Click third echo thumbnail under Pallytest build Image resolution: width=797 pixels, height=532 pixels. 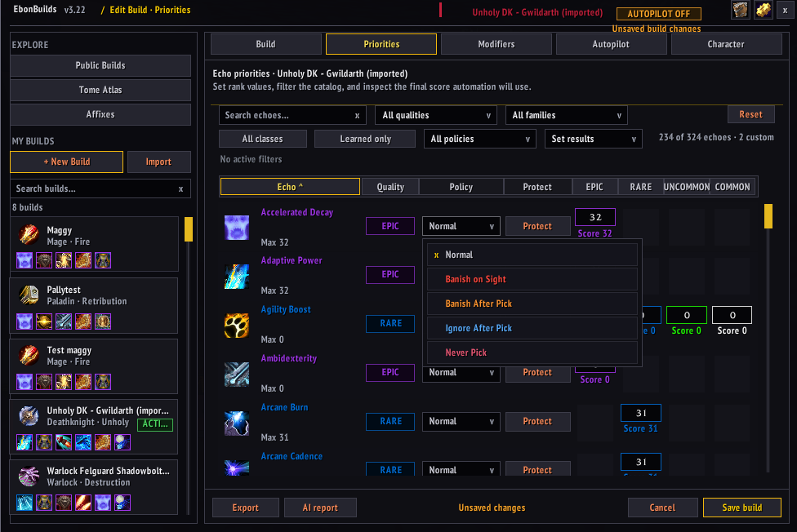[64, 321]
